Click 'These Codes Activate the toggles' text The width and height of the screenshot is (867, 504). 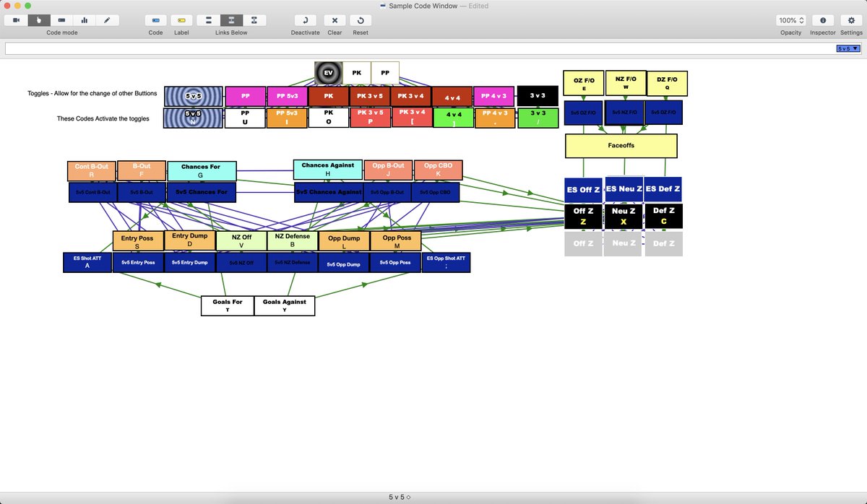103,118
